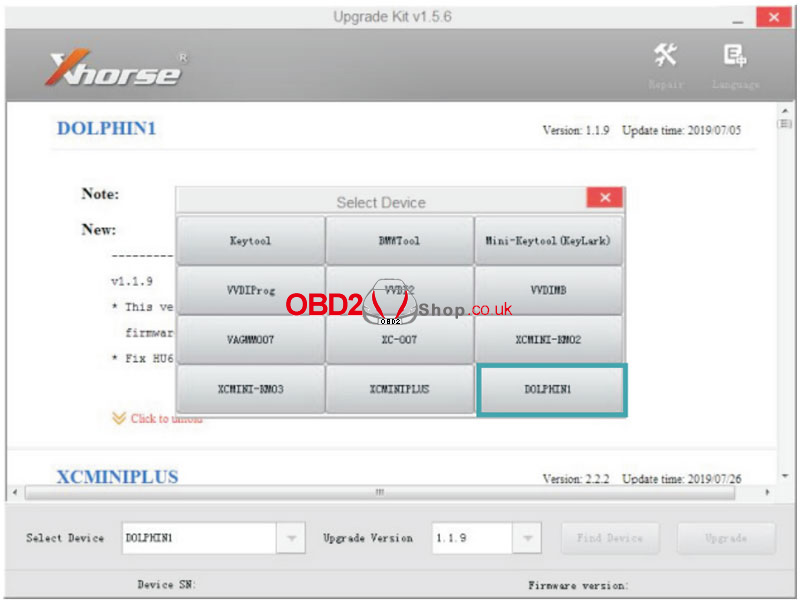The image size is (800, 603).
Task: Choose XCMINIPLUS device button
Action: [x=399, y=389]
